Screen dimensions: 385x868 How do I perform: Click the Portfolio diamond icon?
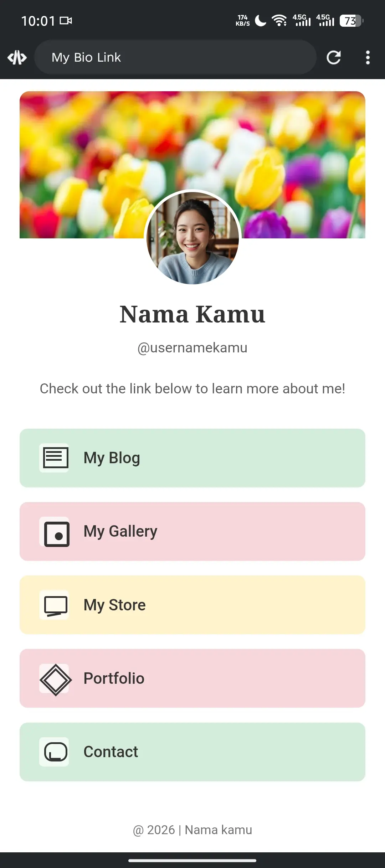(x=55, y=679)
